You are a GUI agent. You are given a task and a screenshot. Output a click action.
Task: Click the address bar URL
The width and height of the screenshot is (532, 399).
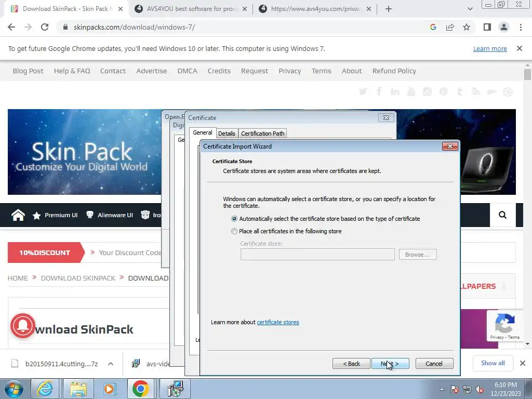click(135, 27)
